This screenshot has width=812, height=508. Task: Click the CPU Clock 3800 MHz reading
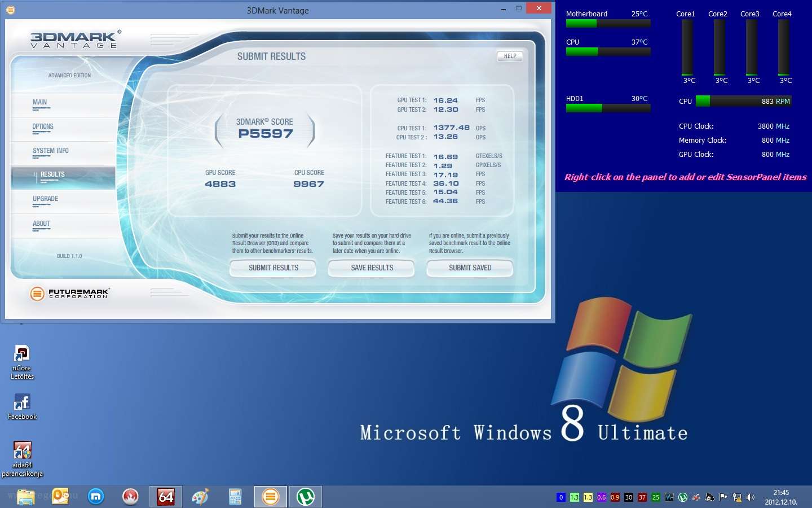(x=734, y=126)
